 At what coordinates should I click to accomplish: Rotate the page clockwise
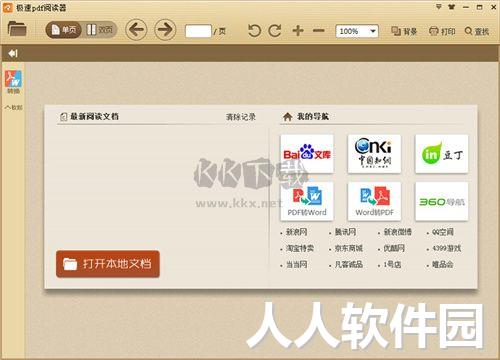tap(275, 31)
